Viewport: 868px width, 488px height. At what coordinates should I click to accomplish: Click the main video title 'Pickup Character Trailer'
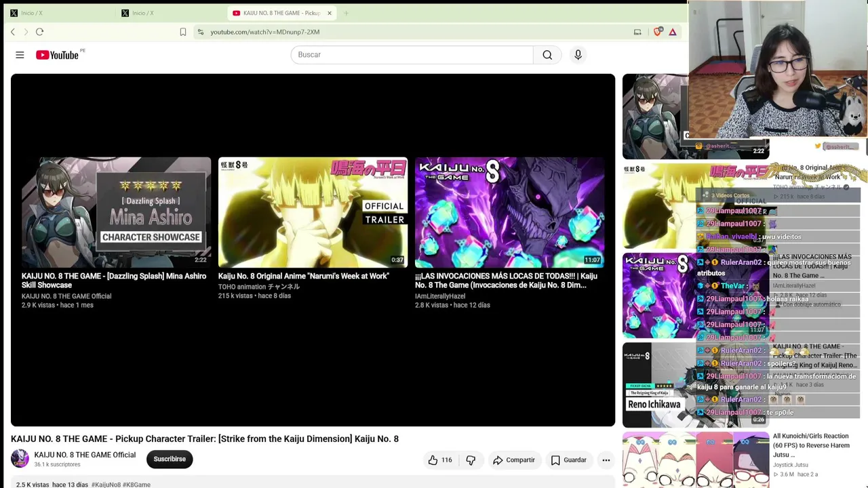tap(205, 439)
